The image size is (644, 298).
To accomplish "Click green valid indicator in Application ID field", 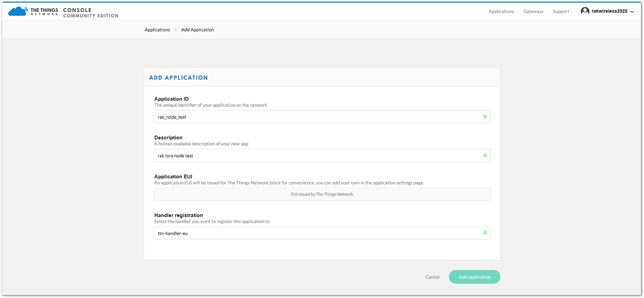I will [485, 117].
